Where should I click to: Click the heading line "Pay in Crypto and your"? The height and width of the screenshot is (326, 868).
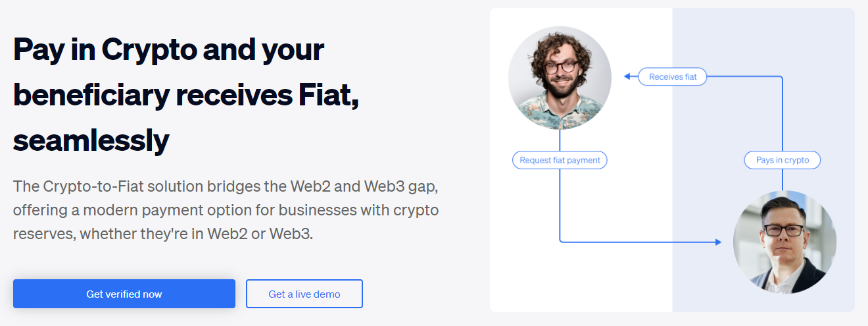pos(168,50)
